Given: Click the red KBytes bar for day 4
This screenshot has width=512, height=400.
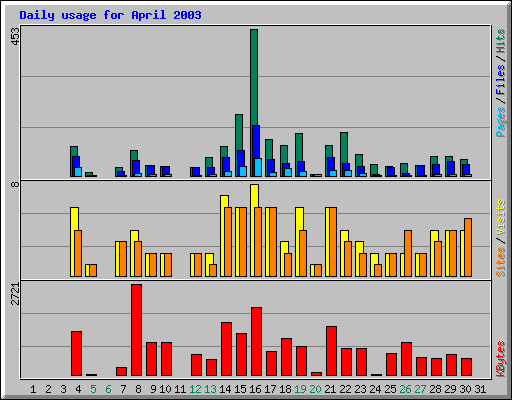Looking at the screenshot, I should [76, 354].
